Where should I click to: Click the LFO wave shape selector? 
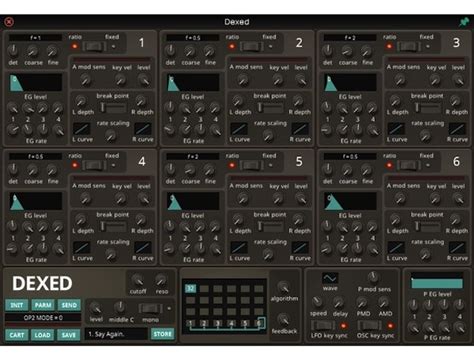[x=330, y=278]
